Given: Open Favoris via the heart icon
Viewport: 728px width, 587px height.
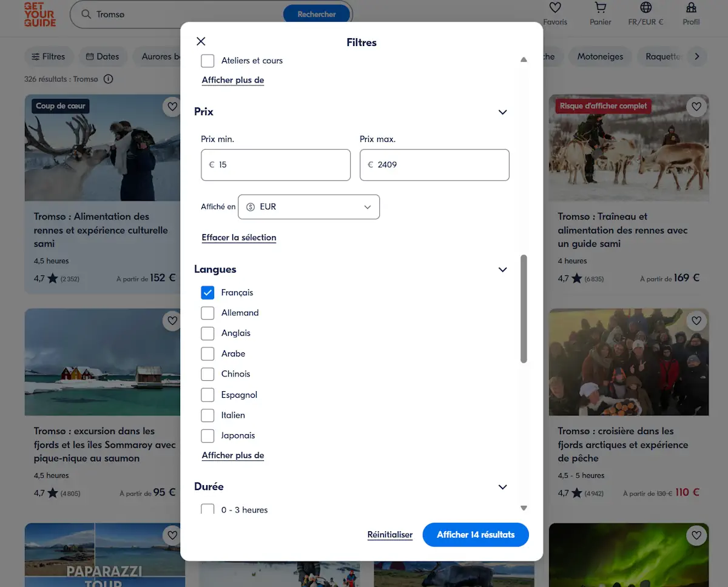Looking at the screenshot, I should point(555,7).
